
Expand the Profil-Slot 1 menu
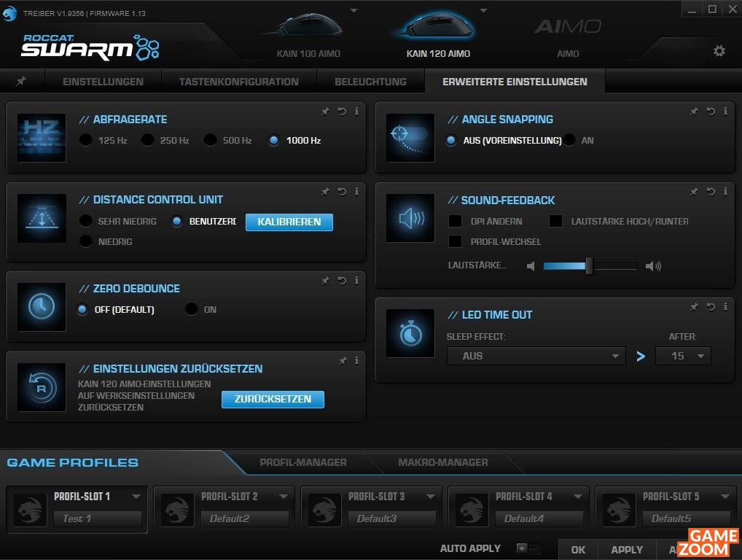coord(136,497)
